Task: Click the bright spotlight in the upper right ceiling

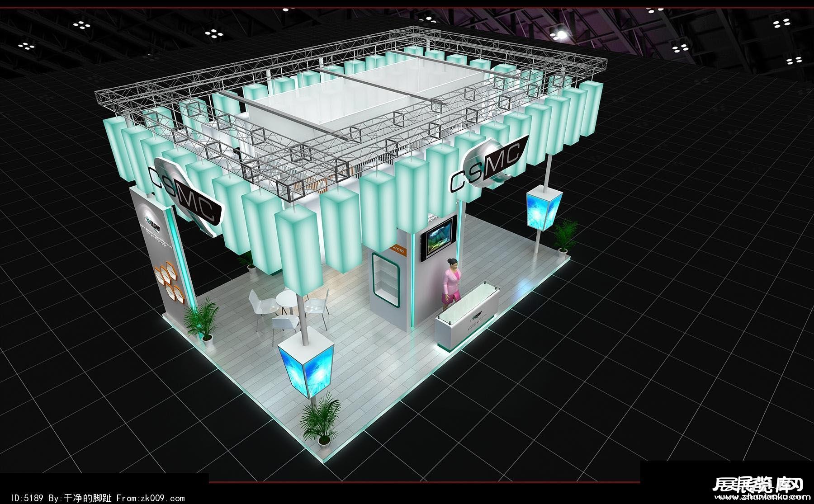Action: pos(561,33)
